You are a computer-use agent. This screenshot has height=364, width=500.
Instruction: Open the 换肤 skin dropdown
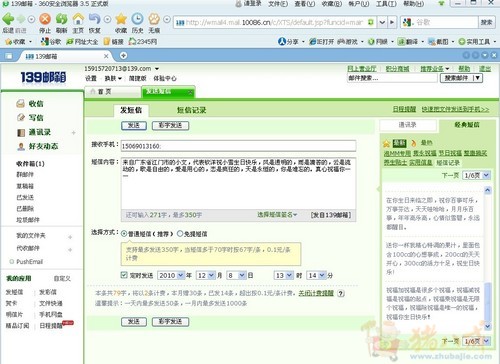pos(113,78)
